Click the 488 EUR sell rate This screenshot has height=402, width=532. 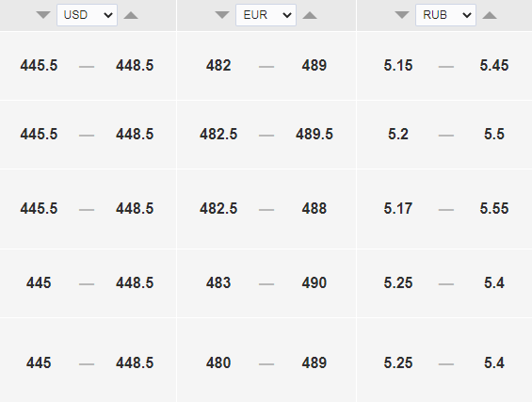click(314, 208)
